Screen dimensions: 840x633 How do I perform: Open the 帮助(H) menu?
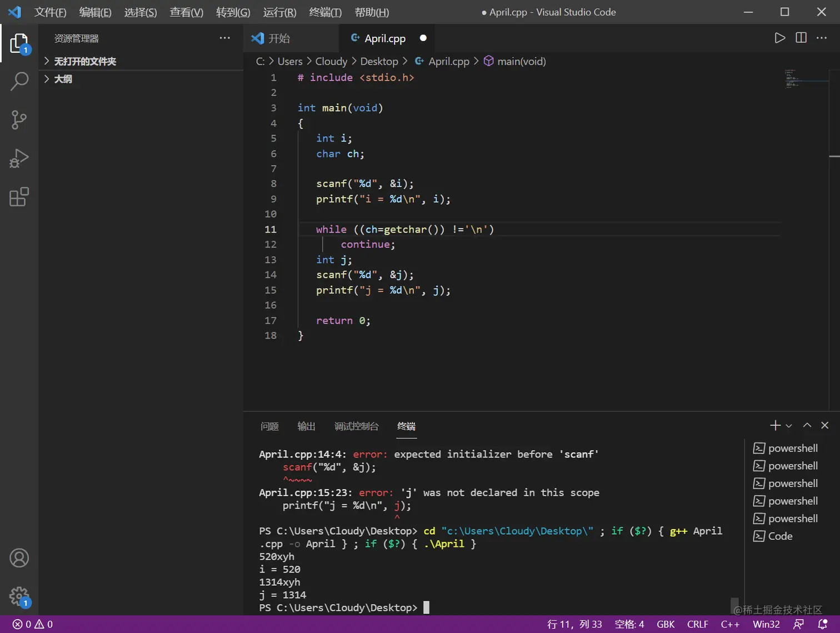click(372, 12)
